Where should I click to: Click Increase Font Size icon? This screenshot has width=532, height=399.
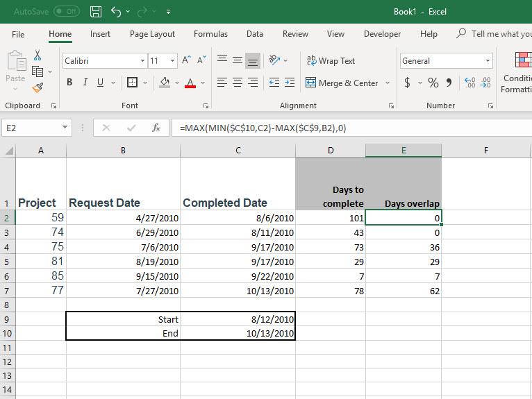(187, 60)
